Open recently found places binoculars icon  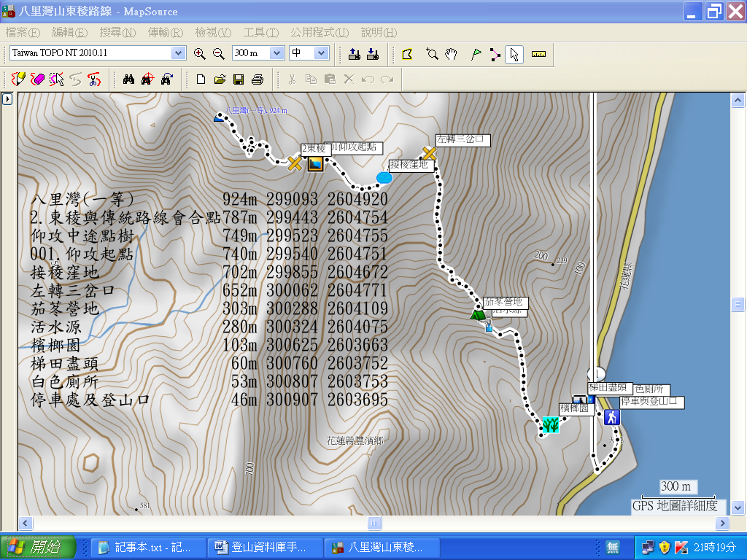point(167,79)
